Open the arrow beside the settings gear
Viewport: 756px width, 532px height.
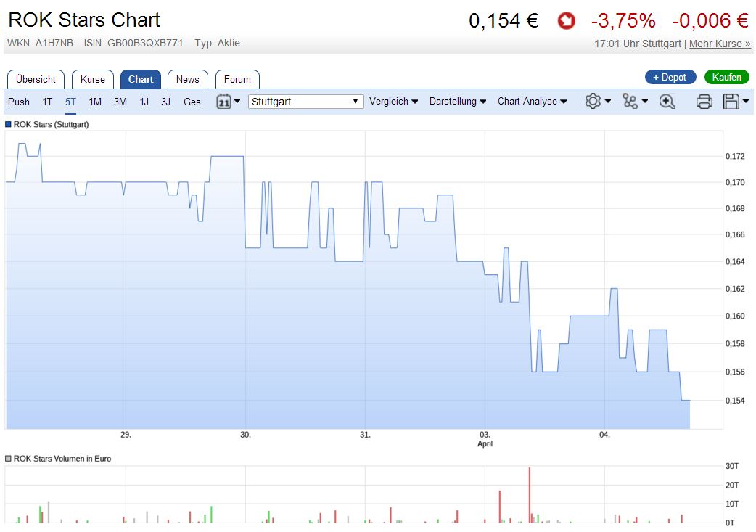pos(607,101)
